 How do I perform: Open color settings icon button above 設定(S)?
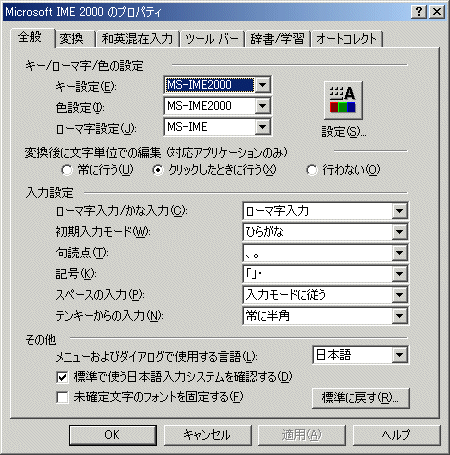click(x=343, y=100)
